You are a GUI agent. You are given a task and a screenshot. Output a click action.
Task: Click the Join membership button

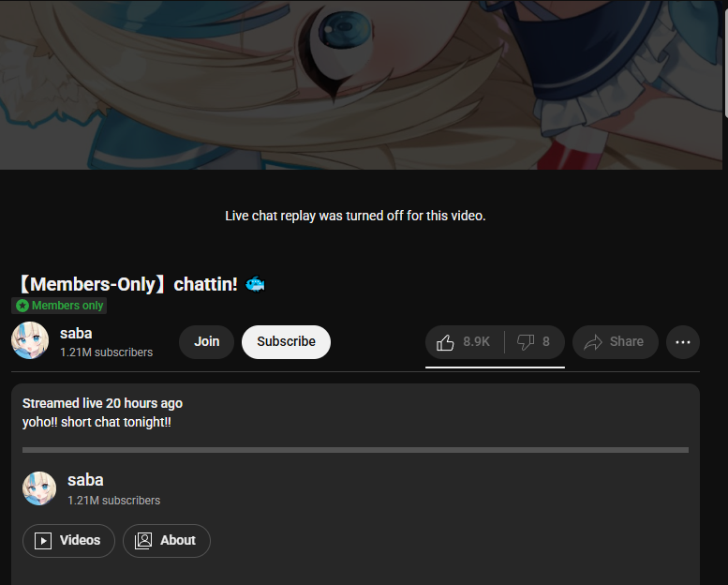click(x=207, y=342)
